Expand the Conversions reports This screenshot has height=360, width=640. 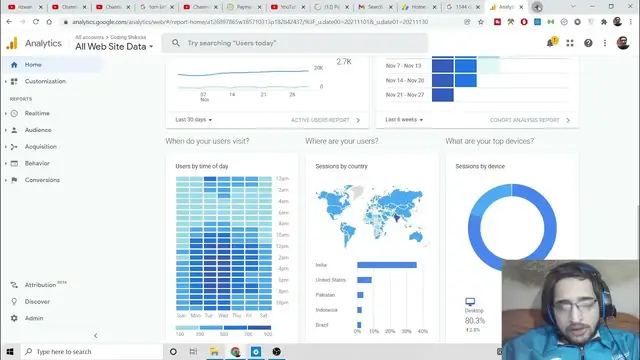[42, 180]
